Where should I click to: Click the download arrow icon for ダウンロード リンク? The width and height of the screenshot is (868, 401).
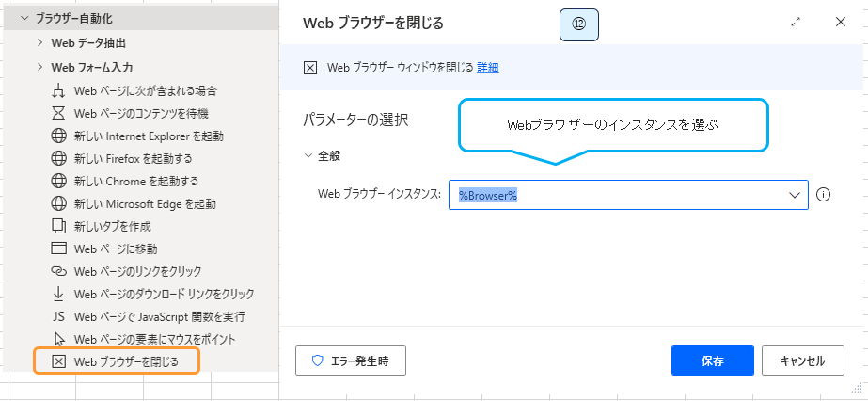click(x=58, y=294)
